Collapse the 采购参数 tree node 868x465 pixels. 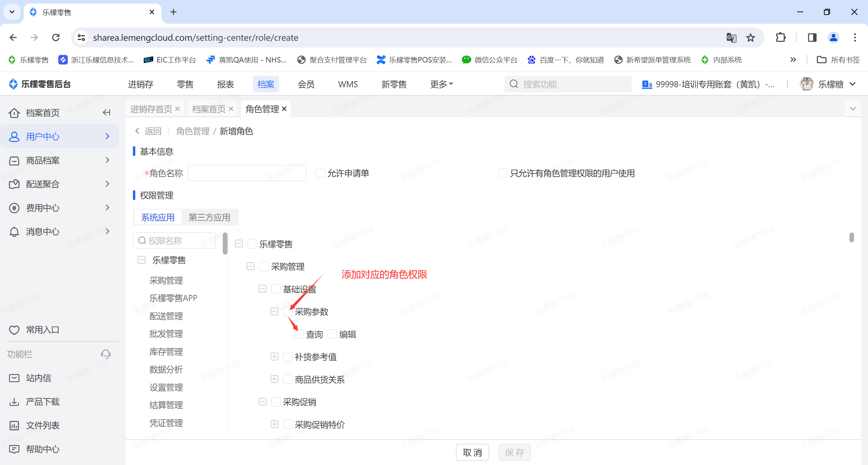[274, 312]
